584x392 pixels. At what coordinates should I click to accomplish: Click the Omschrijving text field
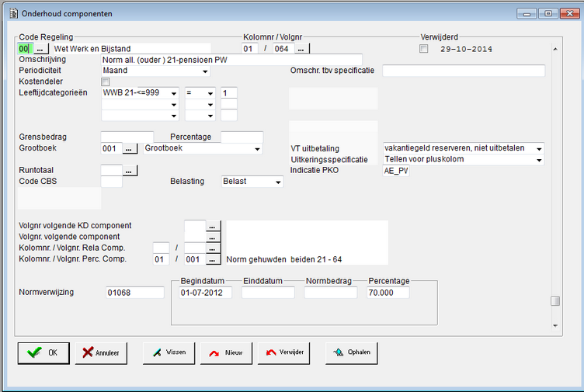pyautogui.click(x=231, y=60)
